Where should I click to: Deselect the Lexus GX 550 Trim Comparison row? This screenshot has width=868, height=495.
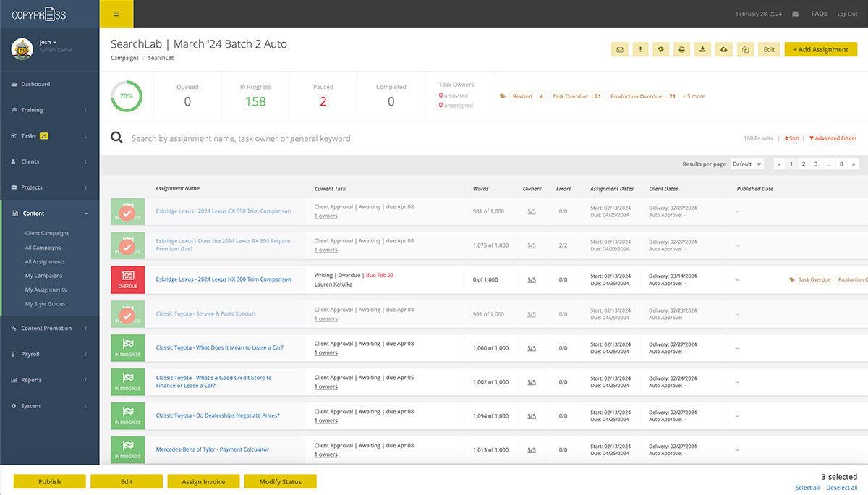127,211
